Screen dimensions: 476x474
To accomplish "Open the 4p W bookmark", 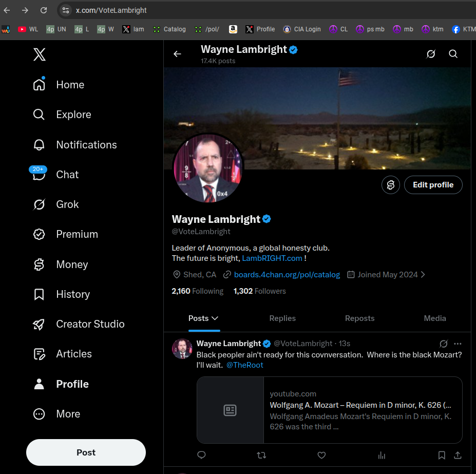I will tap(105, 29).
